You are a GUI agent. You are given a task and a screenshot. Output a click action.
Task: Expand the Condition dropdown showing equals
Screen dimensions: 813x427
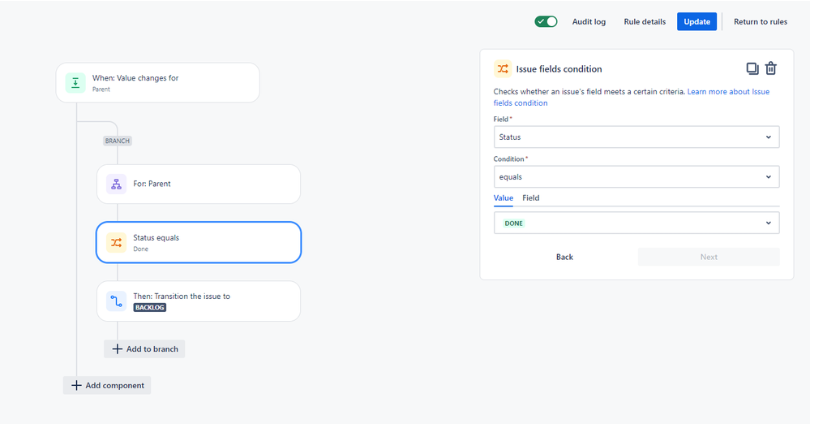click(636, 177)
